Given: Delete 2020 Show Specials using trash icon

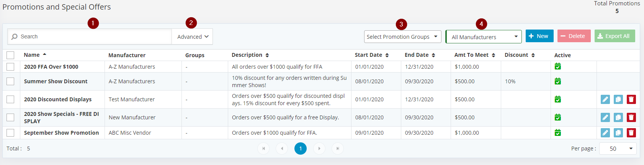Looking at the screenshot, I should [x=631, y=117].
